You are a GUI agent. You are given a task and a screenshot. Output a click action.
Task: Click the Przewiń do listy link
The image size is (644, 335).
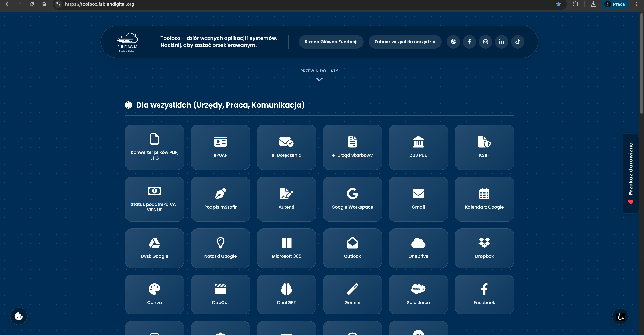click(319, 71)
